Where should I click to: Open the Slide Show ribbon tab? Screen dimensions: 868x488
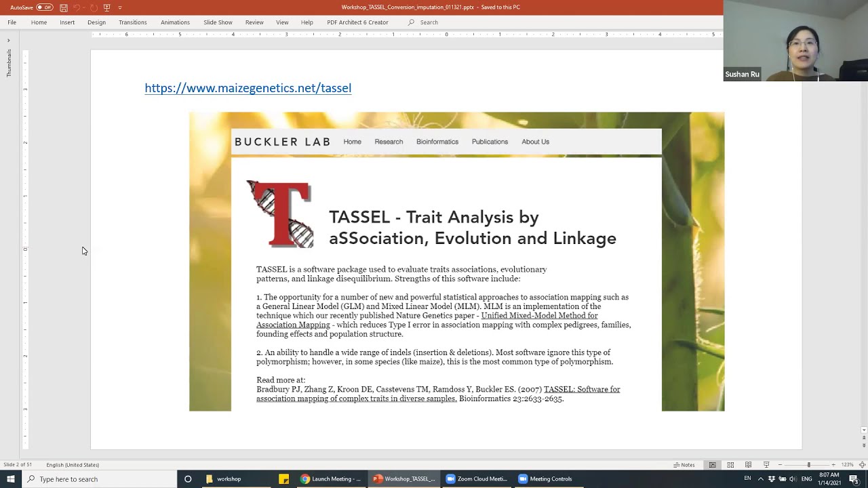pos(218,22)
